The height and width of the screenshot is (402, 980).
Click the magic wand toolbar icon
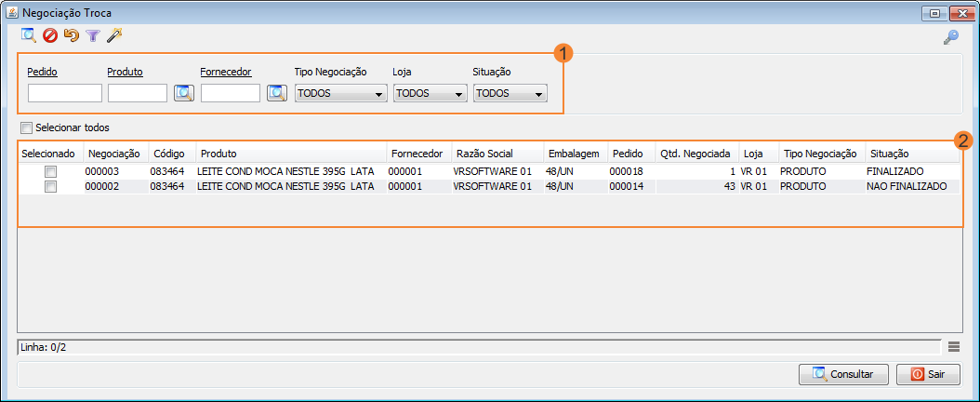tap(114, 35)
